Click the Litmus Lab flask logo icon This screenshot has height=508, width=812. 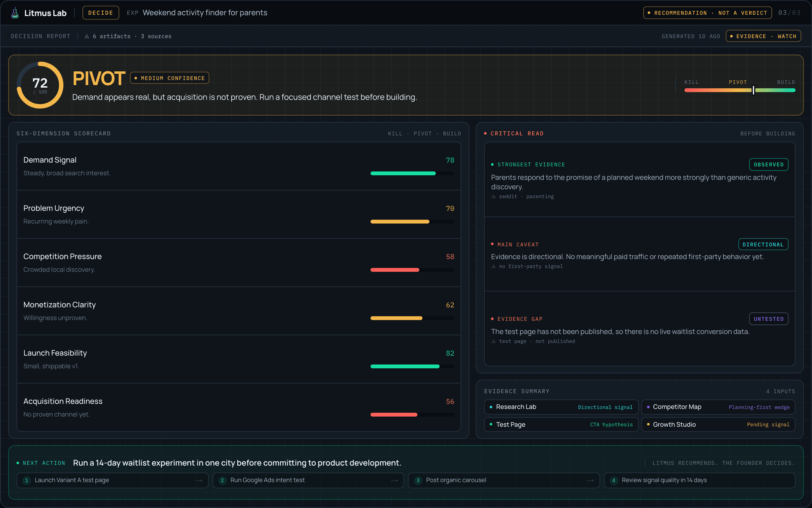15,13
